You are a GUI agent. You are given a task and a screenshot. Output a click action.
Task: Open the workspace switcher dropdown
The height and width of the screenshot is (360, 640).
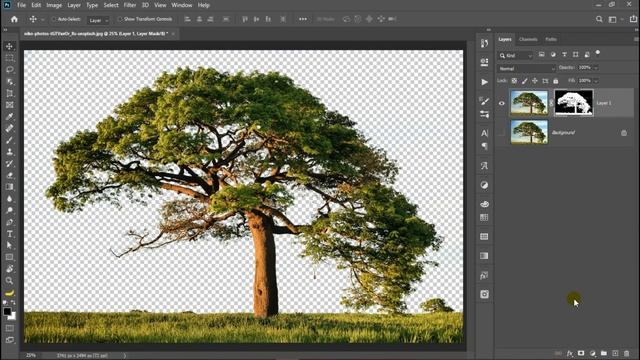tap(615, 19)
